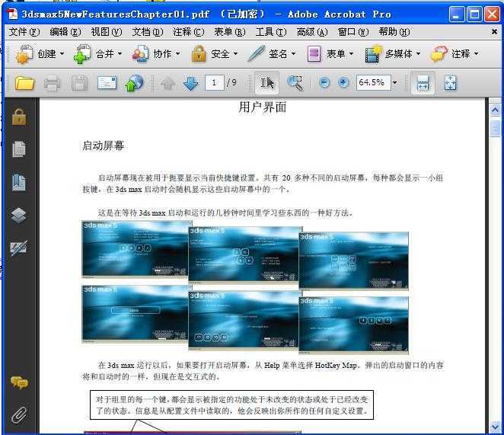Open the 视图(V) menu
Image resolution: width=504 pixels, height=435 pixels.
point(107,32)
